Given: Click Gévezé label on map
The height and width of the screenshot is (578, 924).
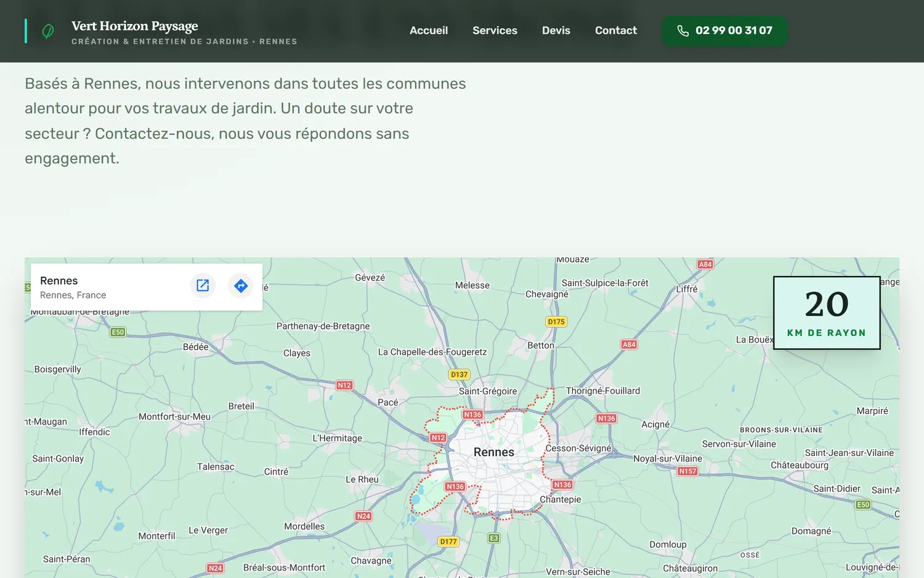Looking at the screenshot, I should pyautogui.click(x=370, y=278).
